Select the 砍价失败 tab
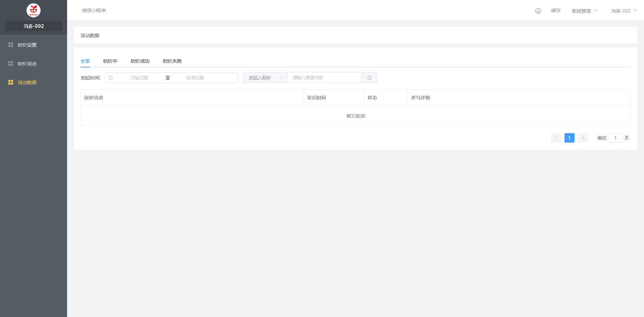Screen dimensions: 644x317 tap(172, 61)
